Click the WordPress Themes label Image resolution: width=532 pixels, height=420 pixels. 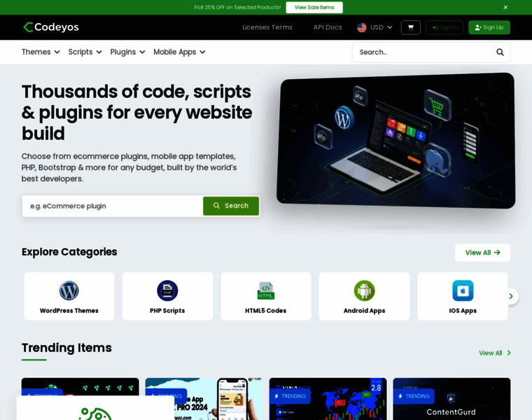[x=69, y=310]
